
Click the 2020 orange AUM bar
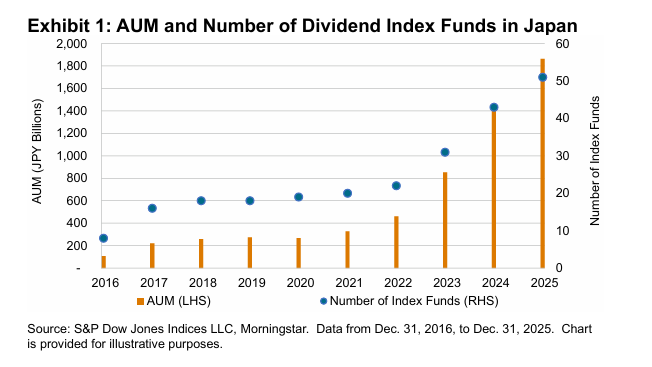[299, 253]
